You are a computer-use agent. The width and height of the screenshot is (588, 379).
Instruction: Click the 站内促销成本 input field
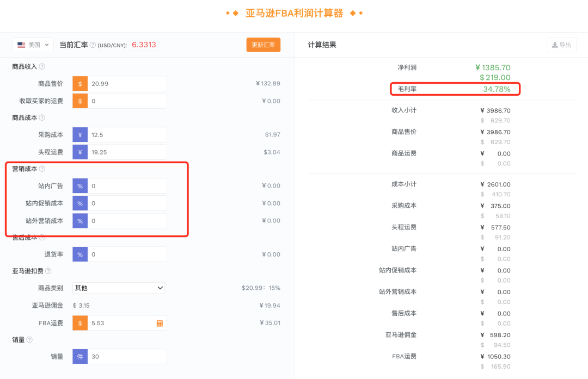[x=127, y=203]
